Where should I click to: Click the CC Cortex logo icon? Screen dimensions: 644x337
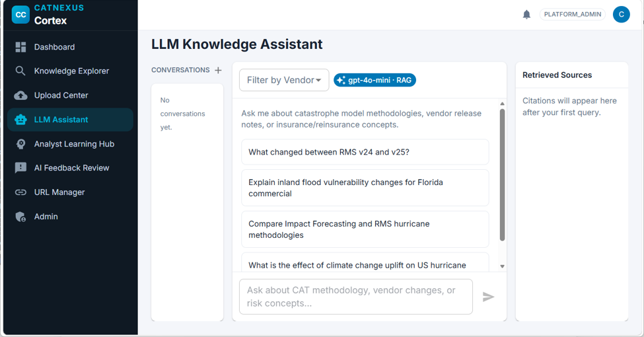point(20,15)
